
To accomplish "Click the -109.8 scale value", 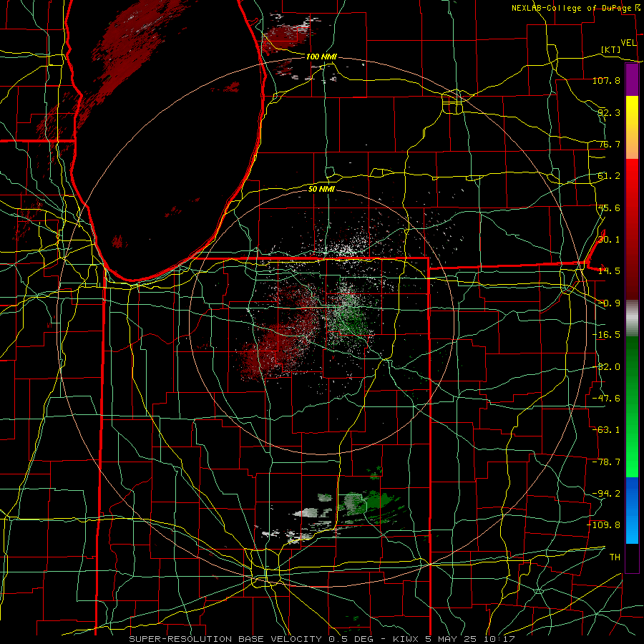I will coord(604,525).
